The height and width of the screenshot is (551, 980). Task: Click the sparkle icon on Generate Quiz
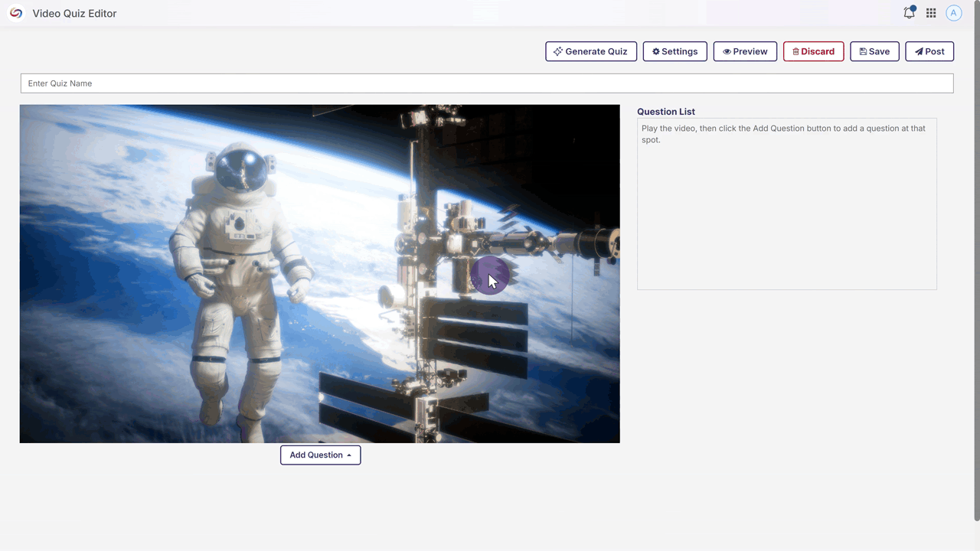[x=558, y=51]
